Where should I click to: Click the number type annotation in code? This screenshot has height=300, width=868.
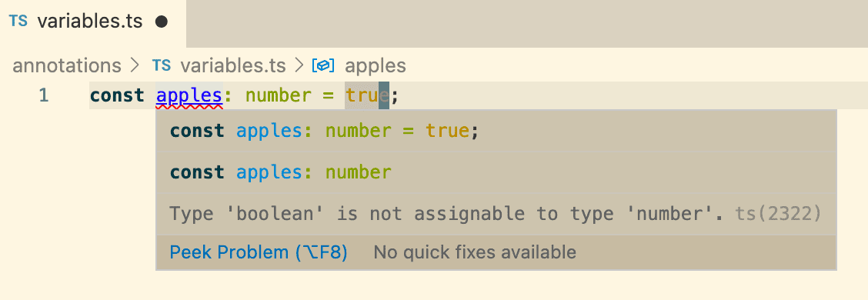279,95
